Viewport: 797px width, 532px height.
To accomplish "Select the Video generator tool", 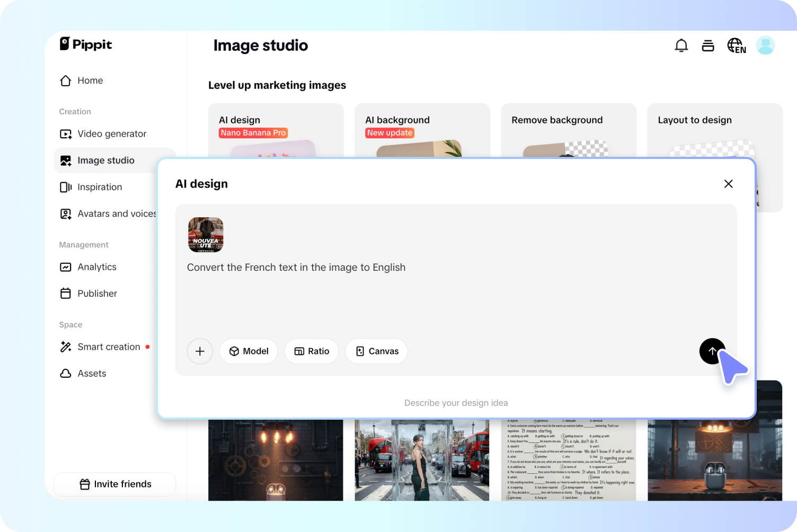I will coord(112,134).
